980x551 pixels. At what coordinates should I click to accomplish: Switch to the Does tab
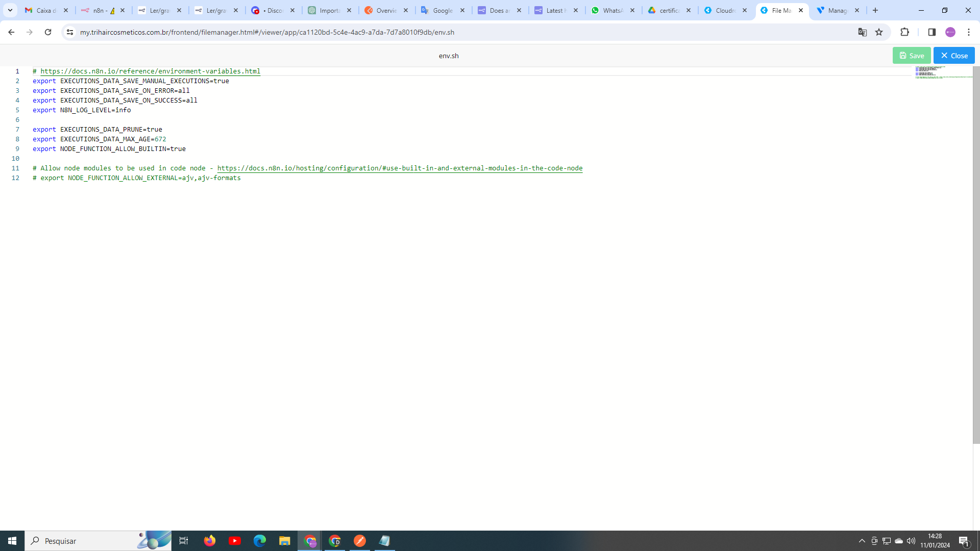pyautogui.click(x=499, y=10)
